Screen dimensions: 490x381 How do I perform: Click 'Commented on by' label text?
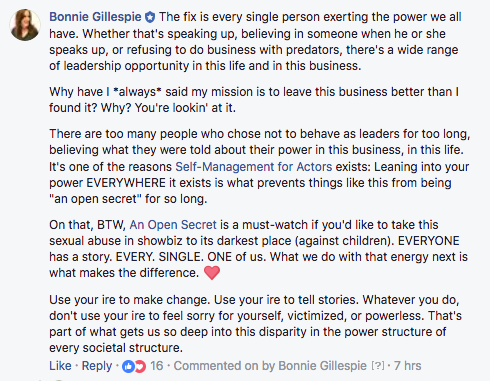click(x=225, y=366)
